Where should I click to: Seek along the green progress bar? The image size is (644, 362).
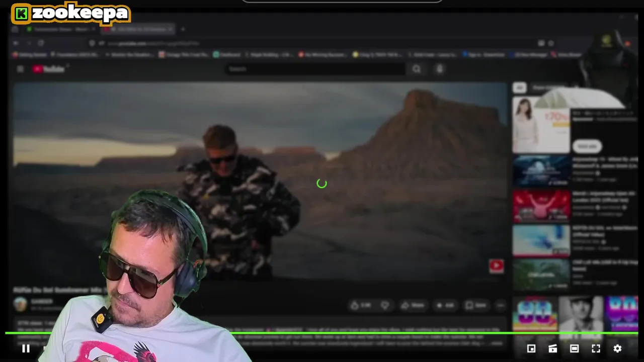click(x=322, y=333)
